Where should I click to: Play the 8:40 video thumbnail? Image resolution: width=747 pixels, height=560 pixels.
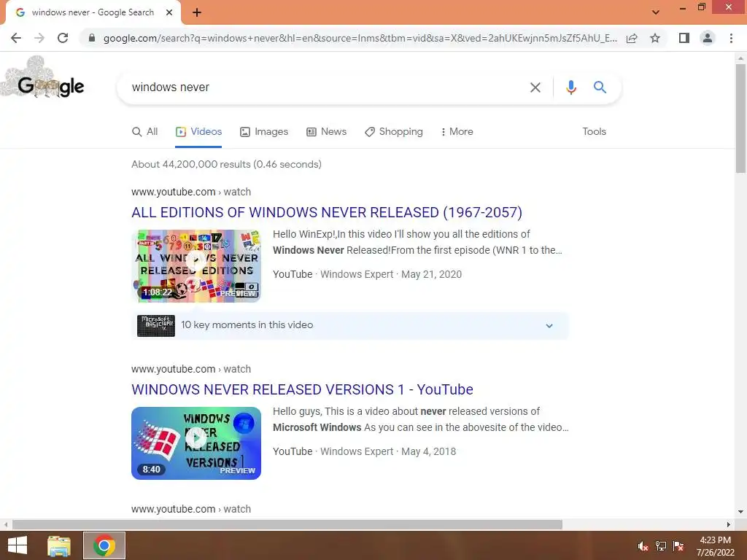(196, 443)
